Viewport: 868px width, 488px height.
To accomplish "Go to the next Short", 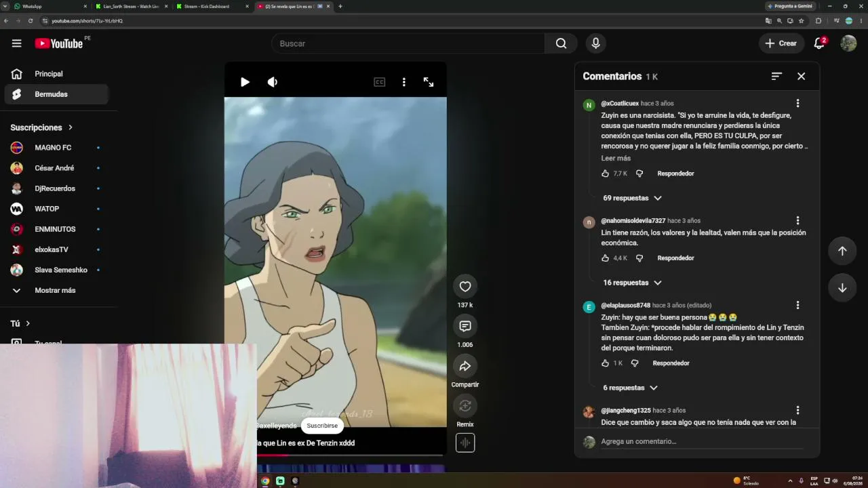I will (842, 287).
